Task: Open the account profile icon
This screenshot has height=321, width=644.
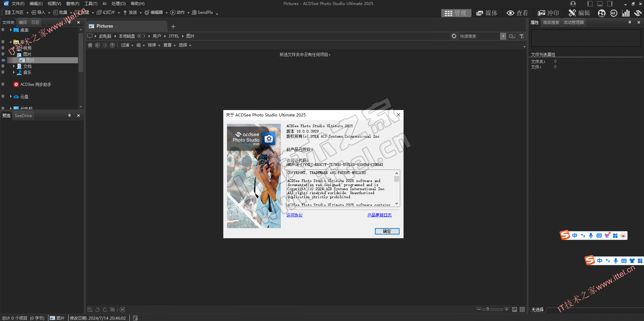Action: (573, 4)
